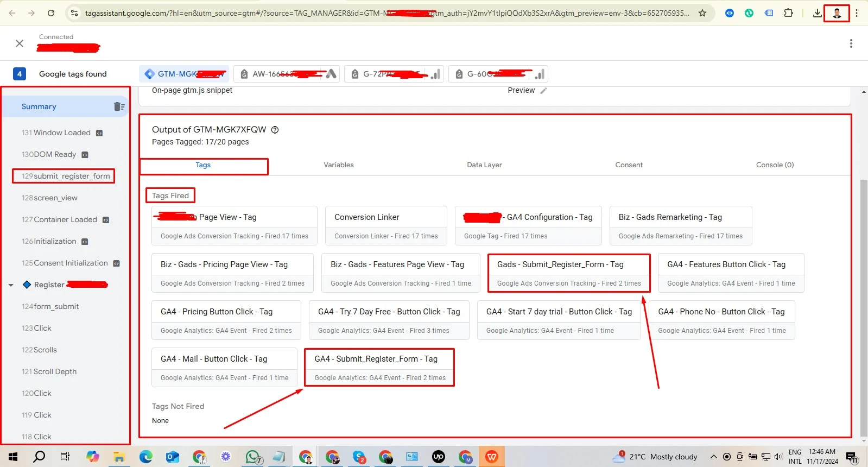
Task: Open GA4 - Start 7 day trial tag card
Action: [559, 320]
